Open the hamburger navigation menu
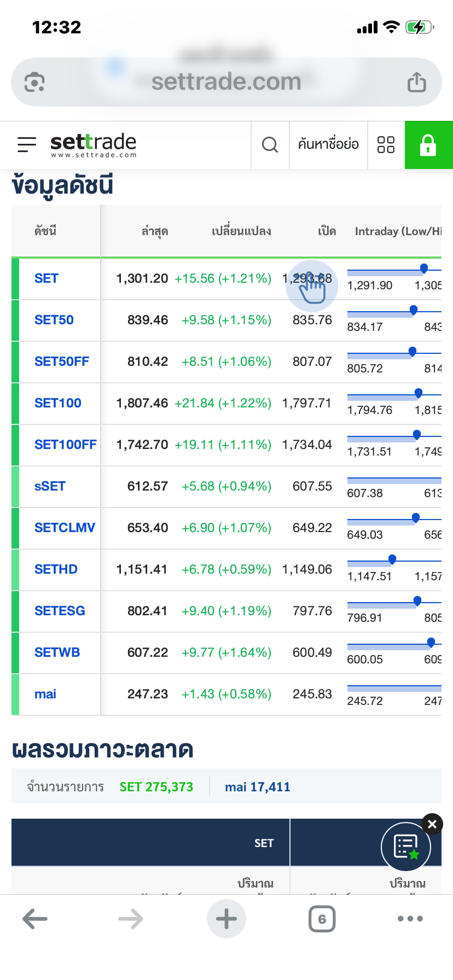 click(x=27, y=144)
